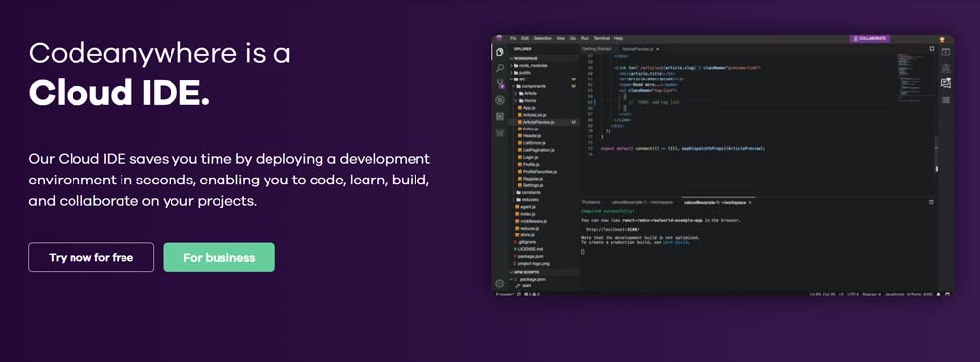
Task: Open the Go menu
Action: 573,39
